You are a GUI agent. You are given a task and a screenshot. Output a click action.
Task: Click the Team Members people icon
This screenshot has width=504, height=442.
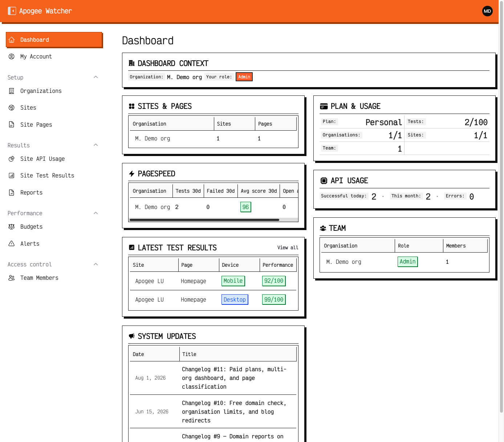click(x=12, y=278)
